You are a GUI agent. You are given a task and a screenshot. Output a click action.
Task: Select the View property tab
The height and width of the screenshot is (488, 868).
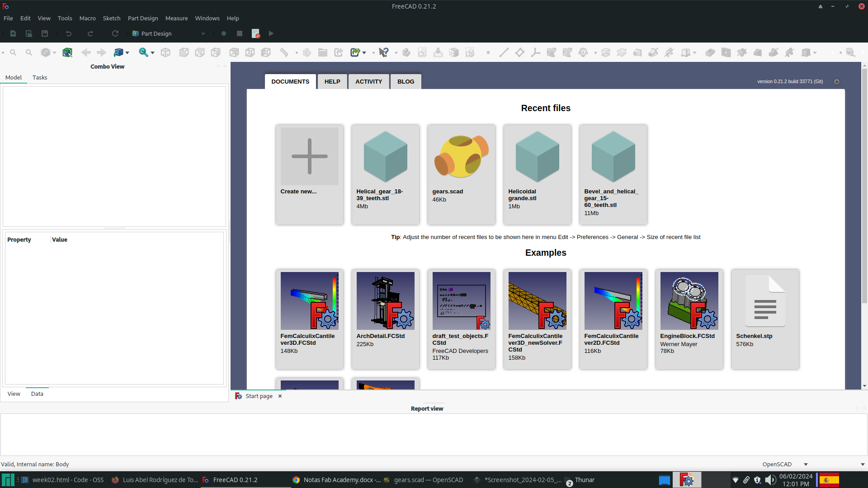point(14,394)
